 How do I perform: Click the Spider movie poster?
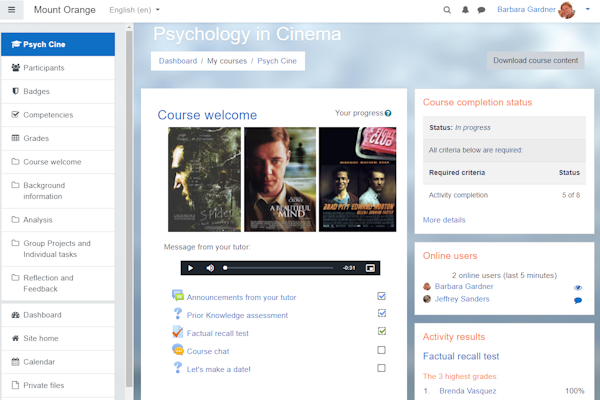point(204,180)
